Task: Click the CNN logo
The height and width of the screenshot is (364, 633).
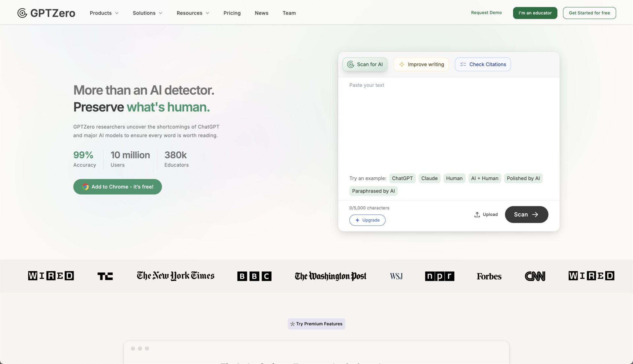Action: tap(535, 276)
